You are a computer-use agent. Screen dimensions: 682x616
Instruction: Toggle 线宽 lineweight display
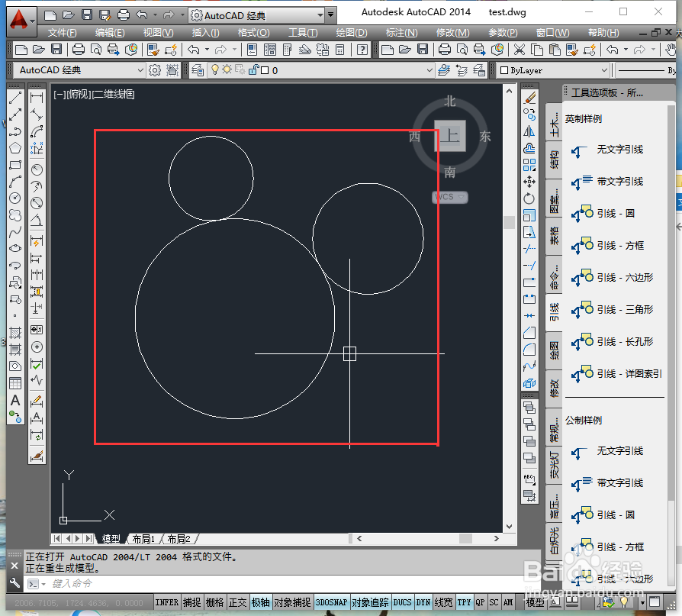[444, 602]
